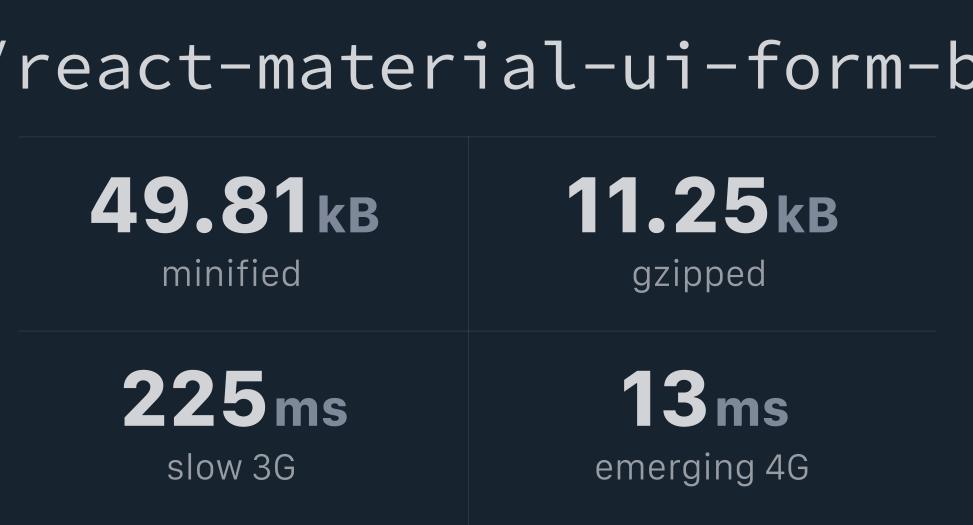Click the word react in package name

117,67
